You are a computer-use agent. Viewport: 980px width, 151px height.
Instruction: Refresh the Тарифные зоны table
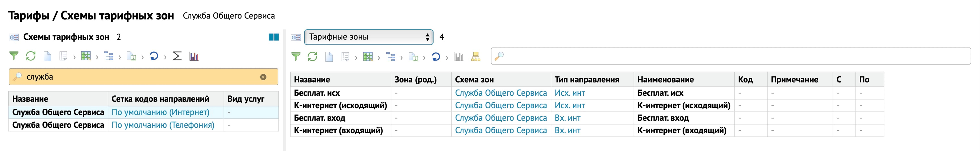(x=312, y=57)
